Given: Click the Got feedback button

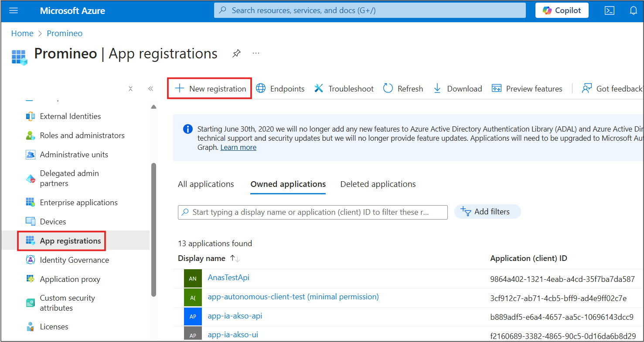Looking at the screenshot, I should click(x=612, y=89).
